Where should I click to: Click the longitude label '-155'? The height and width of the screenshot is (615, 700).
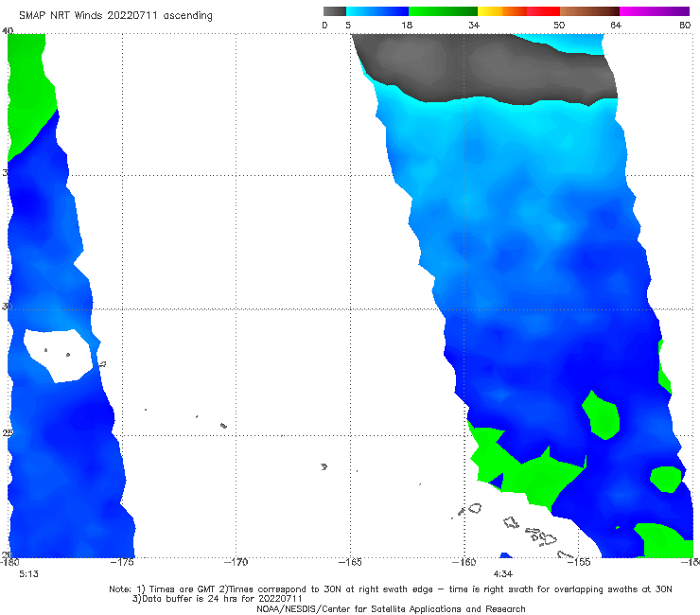[x=579, y=562]
